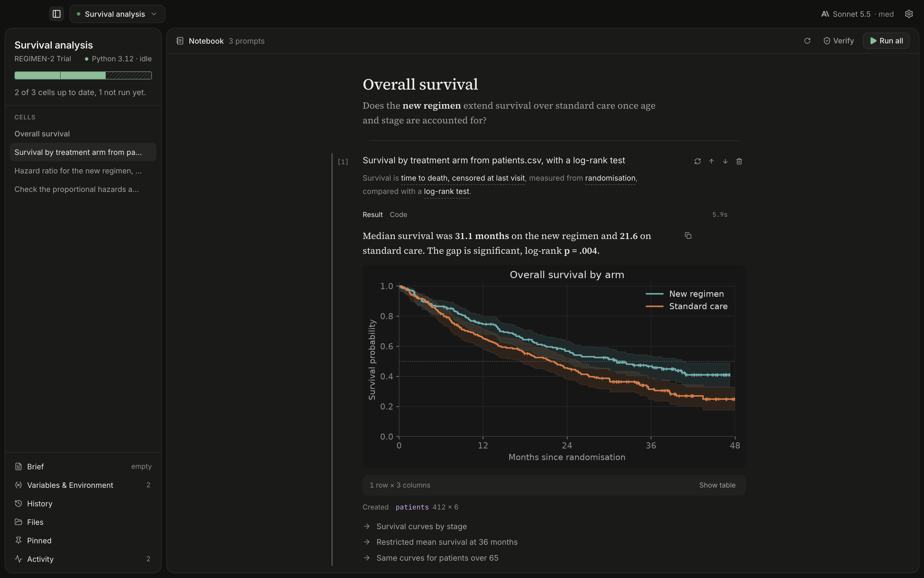This screenshot has height=578, width=924.
Task: Select the Overall survival cell in sidebar
Action: 83,134
